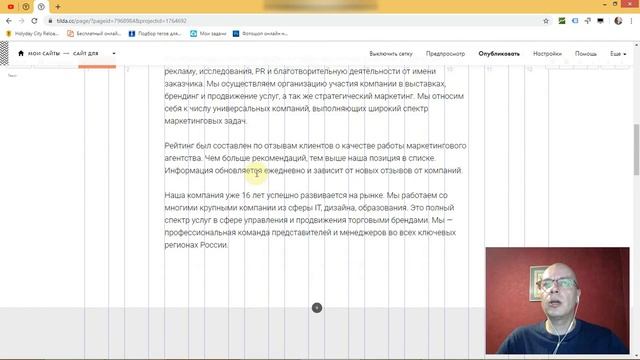Screen dimensions: 640x360
Task: Click paragraph starting with Рейтинг был составлен
Action: click(315, 158)
